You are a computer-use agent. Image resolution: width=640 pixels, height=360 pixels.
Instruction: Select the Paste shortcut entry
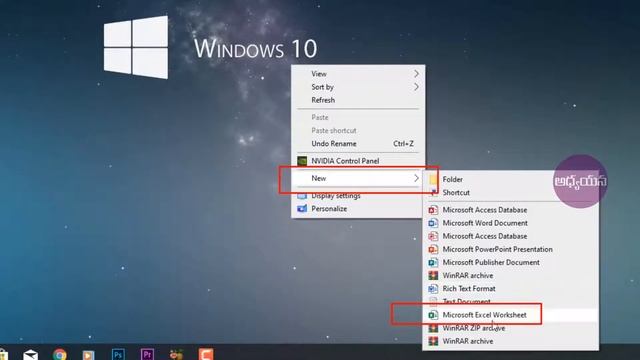358,131
